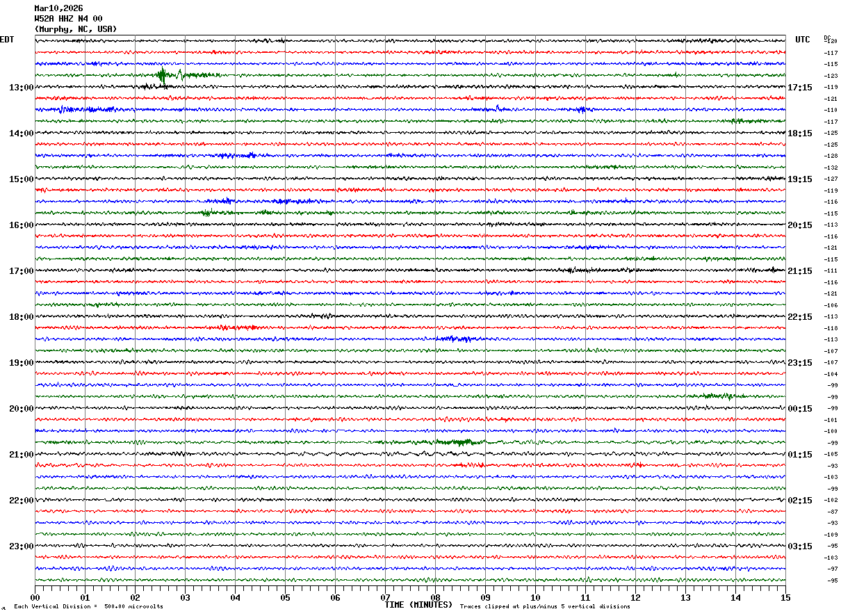Click the 13:00 EDT time label
Image resolution: width=841 pixels, height=616 pixels.
tap(21, 88)
